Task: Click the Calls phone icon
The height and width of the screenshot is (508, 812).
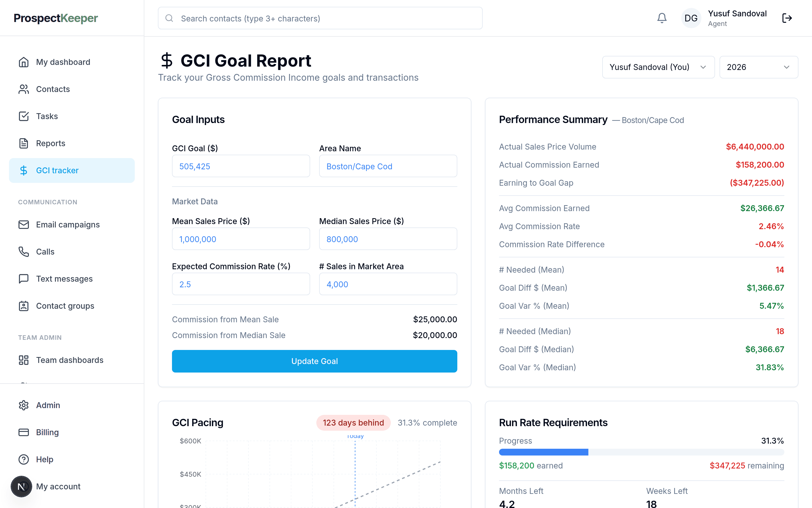Action: [23, 252]
